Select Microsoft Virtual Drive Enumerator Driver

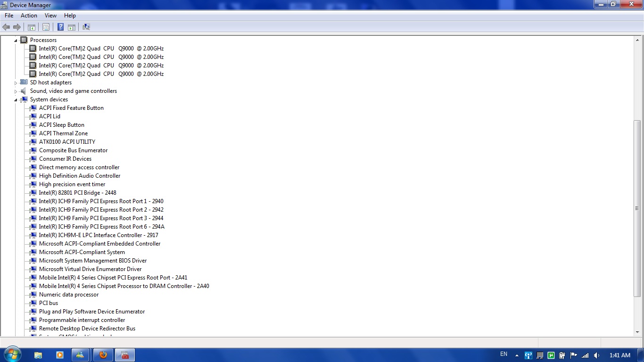90,269
